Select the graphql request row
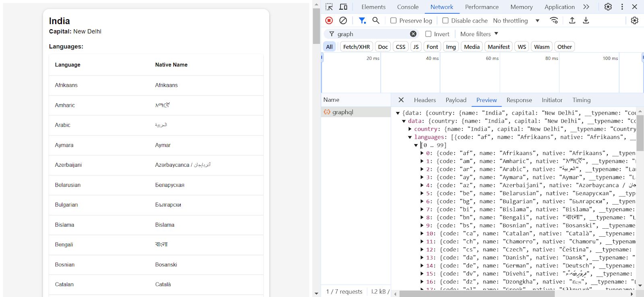Image resolution: width=644 pixels, height=297 pixels. click(343, 112)
